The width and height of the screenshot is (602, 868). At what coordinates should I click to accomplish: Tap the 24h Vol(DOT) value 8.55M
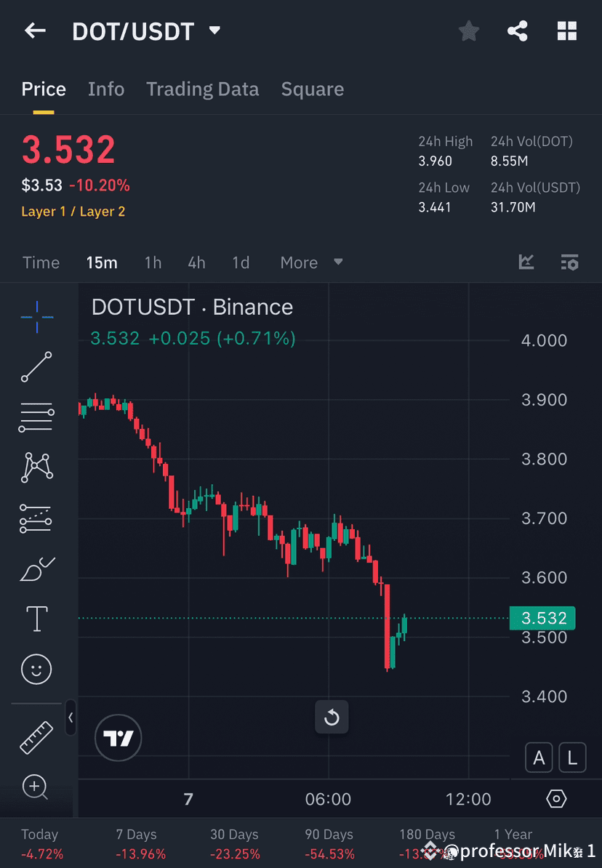click(510, 161)
